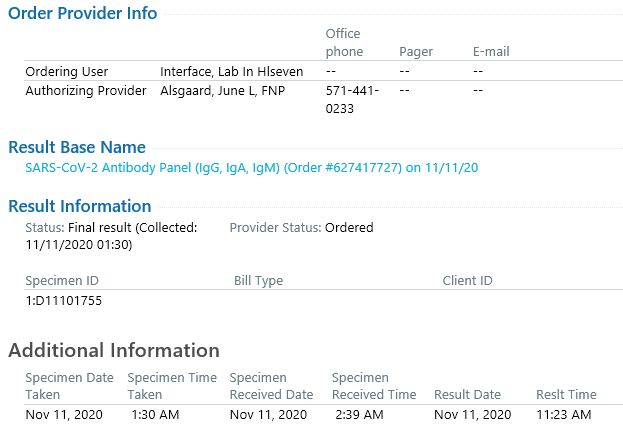623x440 pixels.
Task: Select the 1:30 AM specimen time taken
Action: coord(155,415)
